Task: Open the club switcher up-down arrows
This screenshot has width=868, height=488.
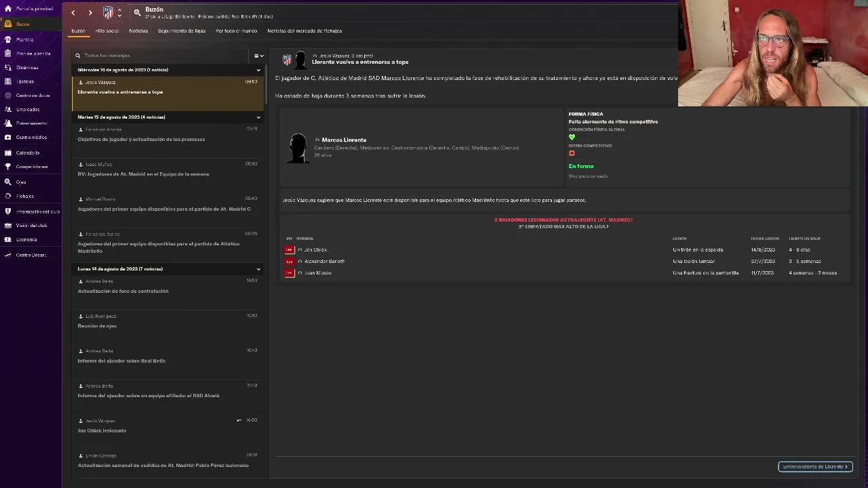Action: [119, 12]
